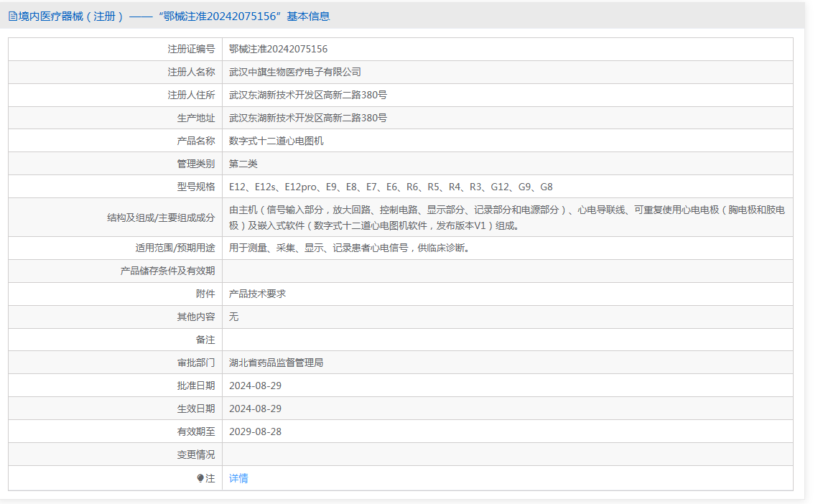Click approving department 湖北省药品监督管理局
The width and height of the screenshot is (818, 504).
(x=276, y=363)
